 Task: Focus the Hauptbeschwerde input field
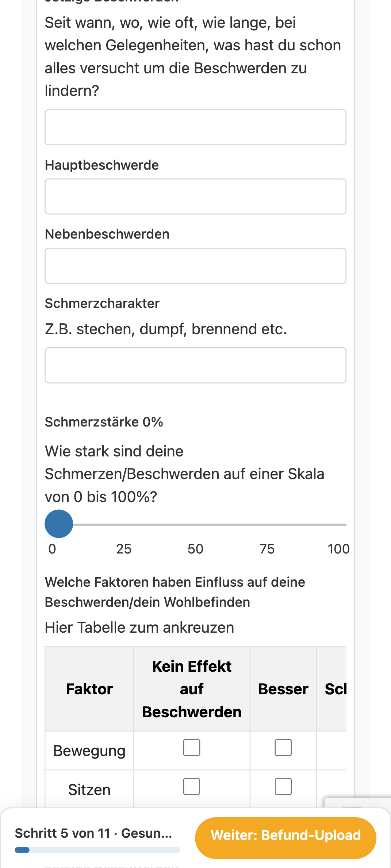point(195,196)
